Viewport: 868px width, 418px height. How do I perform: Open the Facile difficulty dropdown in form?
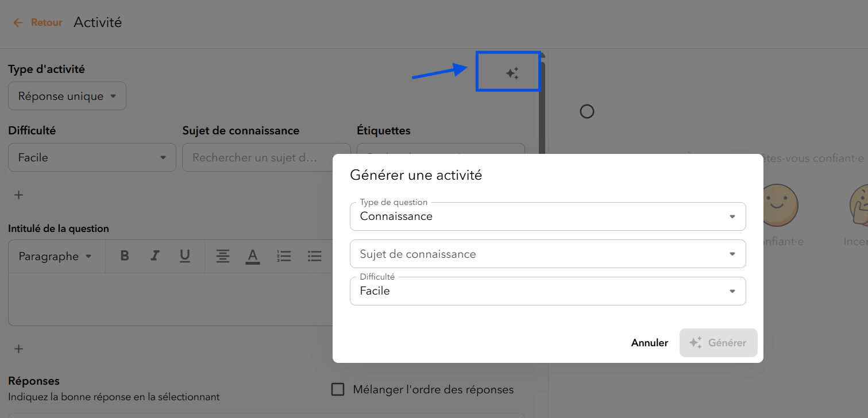point(92,157)
